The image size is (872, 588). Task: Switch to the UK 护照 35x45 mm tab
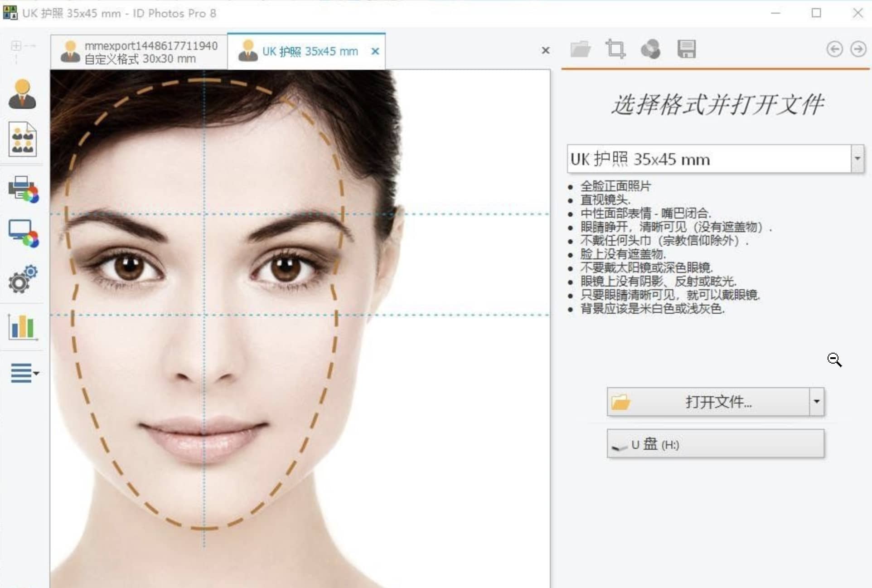click(306, 51)
